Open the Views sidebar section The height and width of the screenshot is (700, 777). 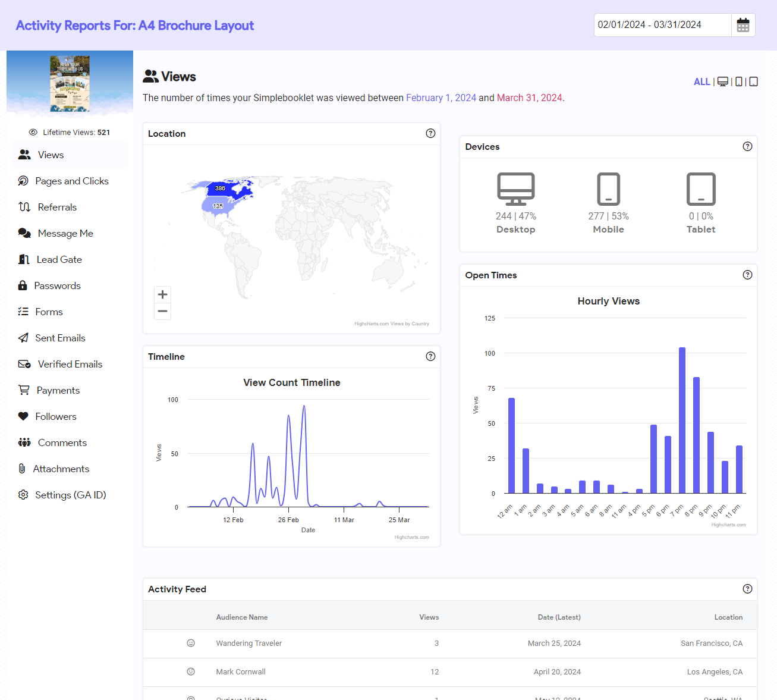tap(70, 155)
